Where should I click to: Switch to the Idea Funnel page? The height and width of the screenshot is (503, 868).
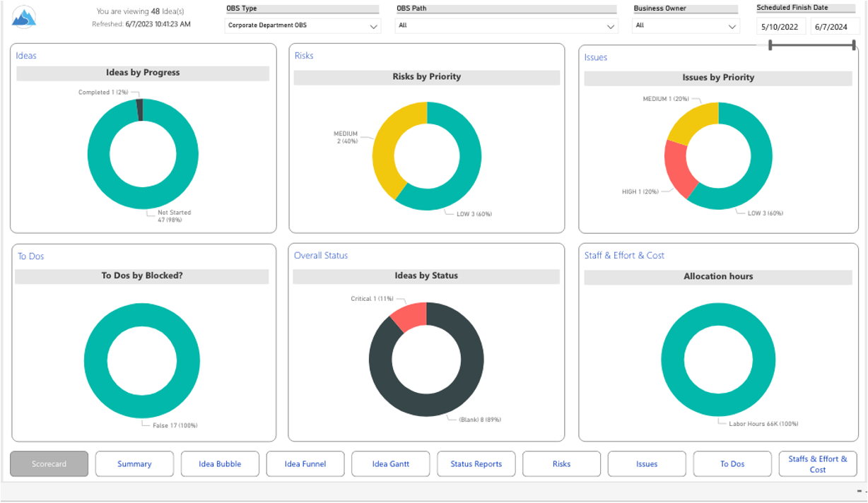305,464
